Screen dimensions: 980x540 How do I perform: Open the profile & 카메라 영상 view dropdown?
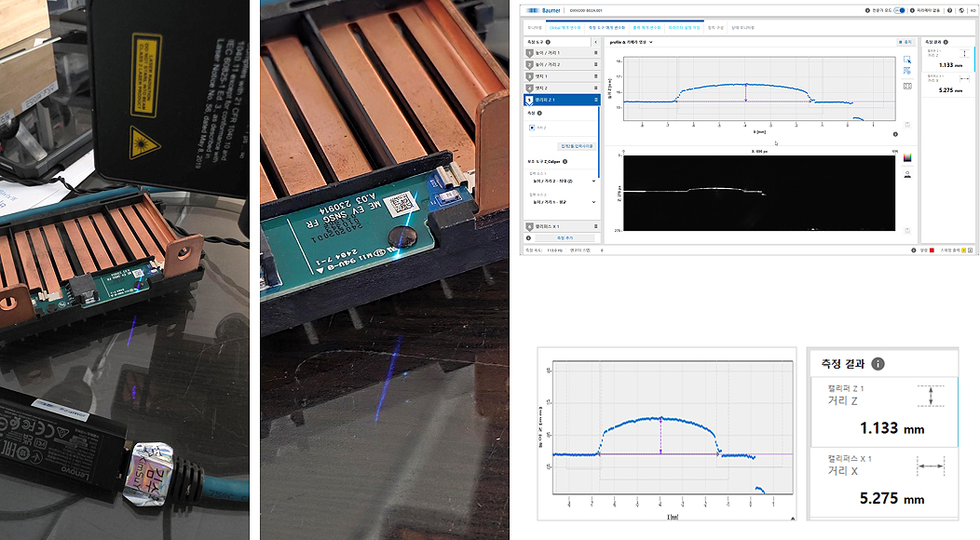pyautogui.click(x=631, y=42)
